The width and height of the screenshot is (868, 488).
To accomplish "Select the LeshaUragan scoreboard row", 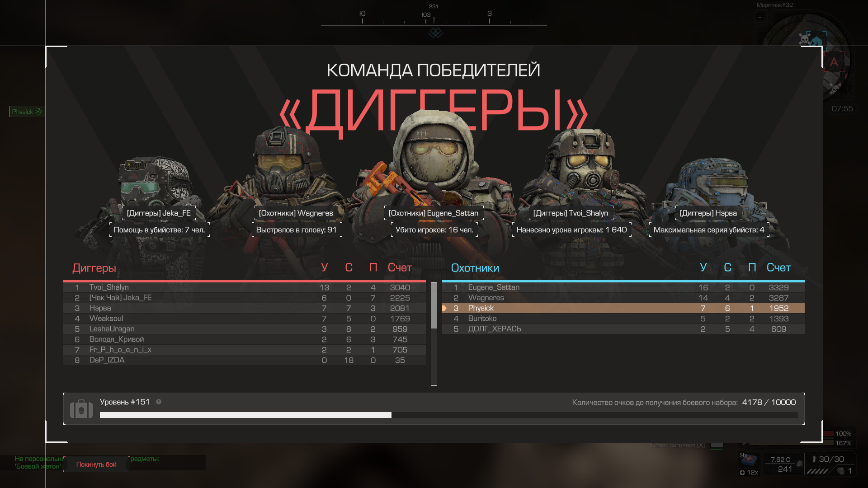I will [245, 329].
